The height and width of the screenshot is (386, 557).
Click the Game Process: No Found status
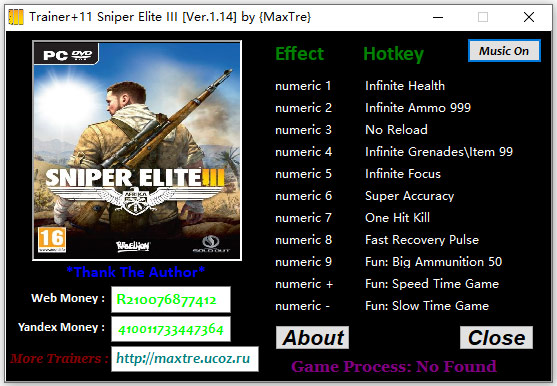click(x=394, y=366)
